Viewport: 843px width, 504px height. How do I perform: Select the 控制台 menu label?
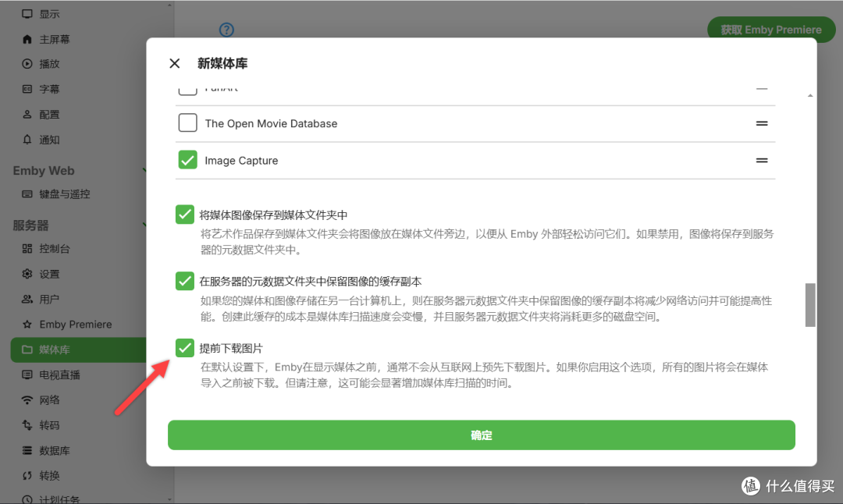tap(55, 249)
